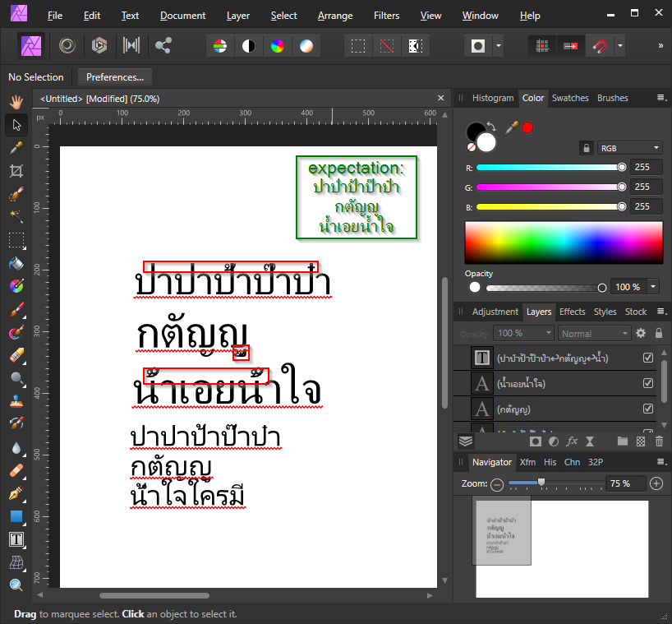672x624 pixels.
Task: Select the Flood Select magic wand tool
Action: click(x=16, y=216)
